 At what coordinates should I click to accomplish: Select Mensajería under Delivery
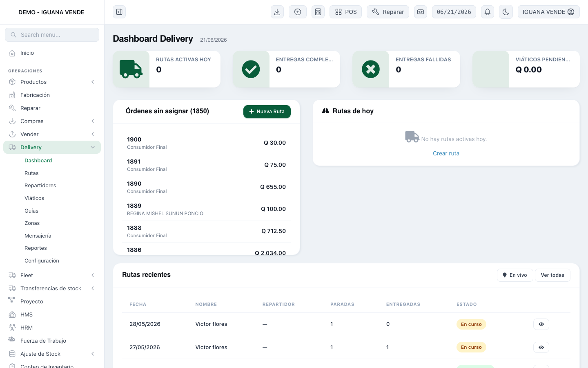point(38,236)
